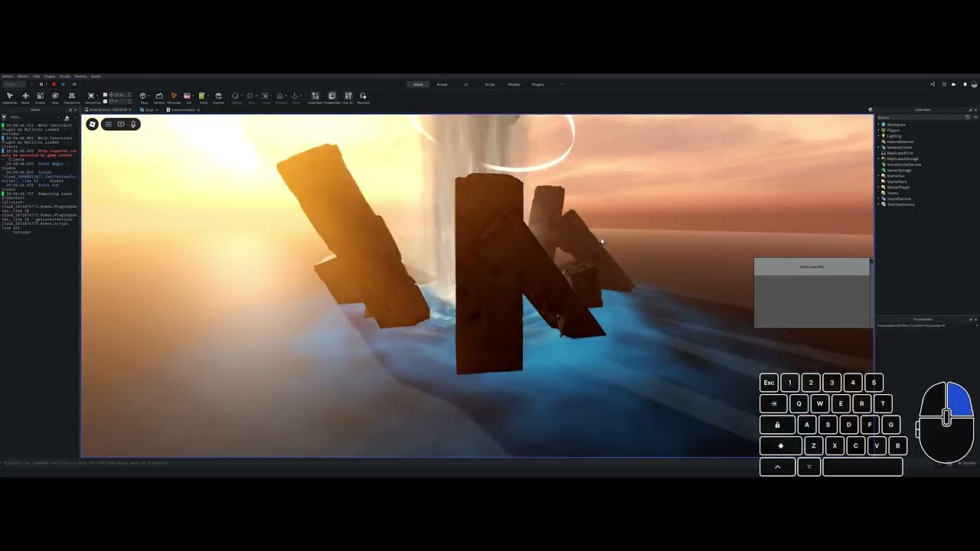Activate the Girar rotate tool
The width and height of the screenshot is (980, 551).
[55, 97]
